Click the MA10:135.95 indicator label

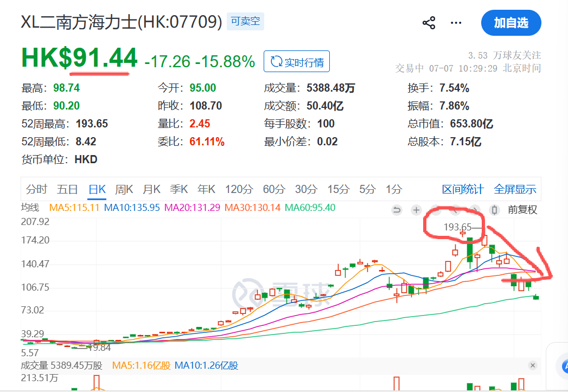point(132,208)
